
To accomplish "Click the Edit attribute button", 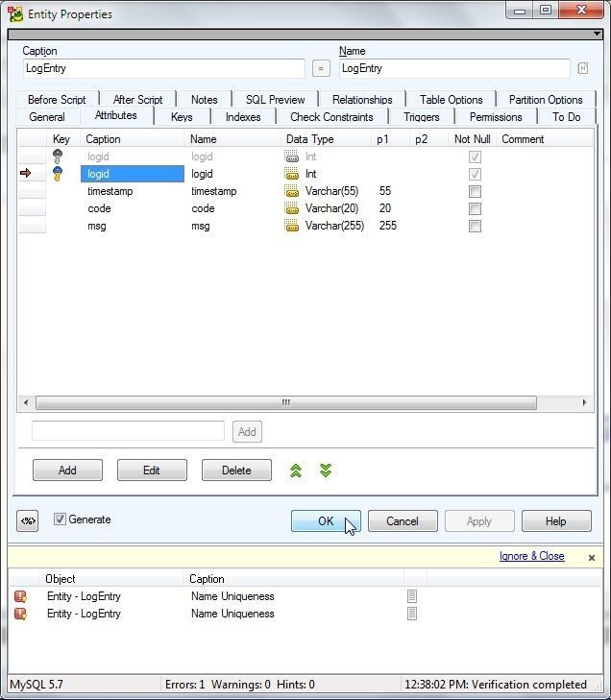I will 152,471.
